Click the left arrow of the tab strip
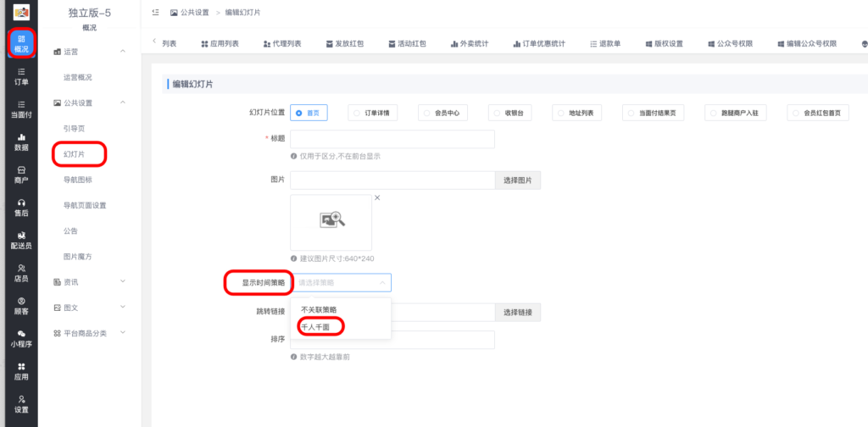Screen dimensions: 868x427 (x=154, y=41)
